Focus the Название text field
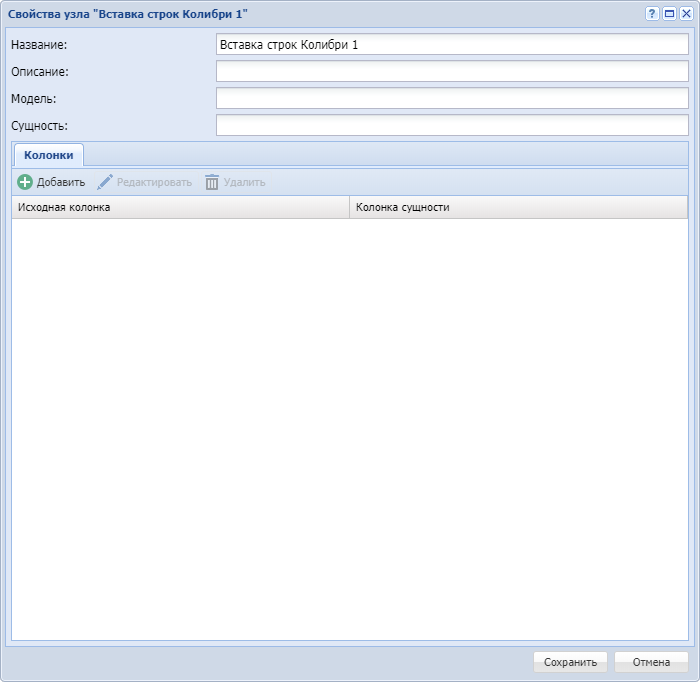 click(x=452, y=45)
